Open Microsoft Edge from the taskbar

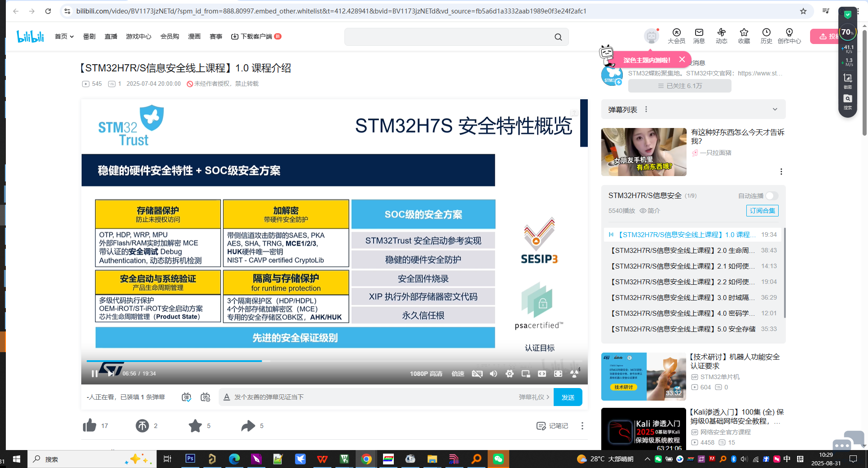[234, 459]
